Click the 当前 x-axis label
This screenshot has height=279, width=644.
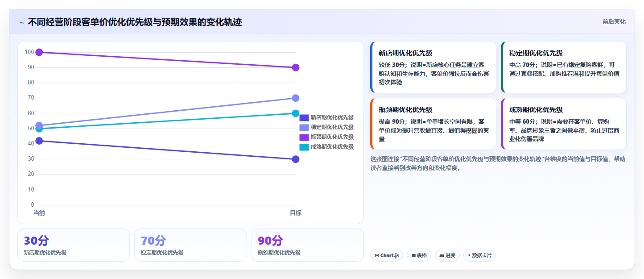coord(39,213)
